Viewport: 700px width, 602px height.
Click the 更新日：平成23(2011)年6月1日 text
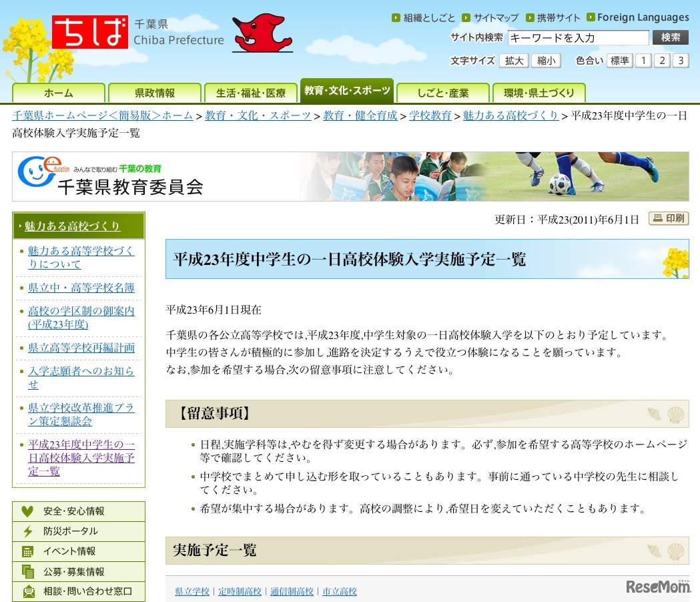tap(567, 220)
